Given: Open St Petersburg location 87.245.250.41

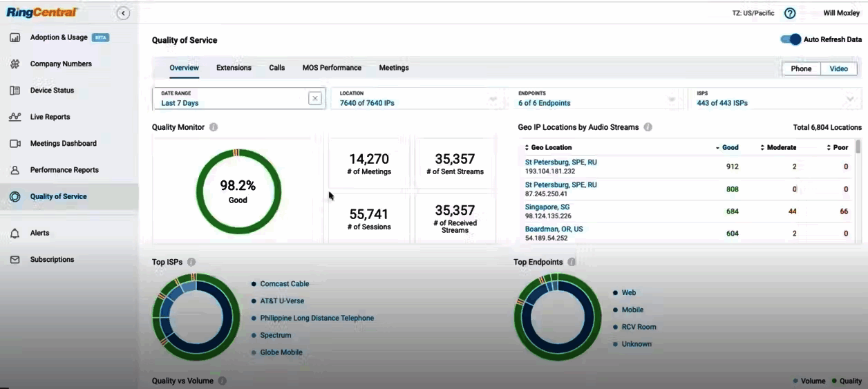Looking at the screenshot, I should click(560, 184).
